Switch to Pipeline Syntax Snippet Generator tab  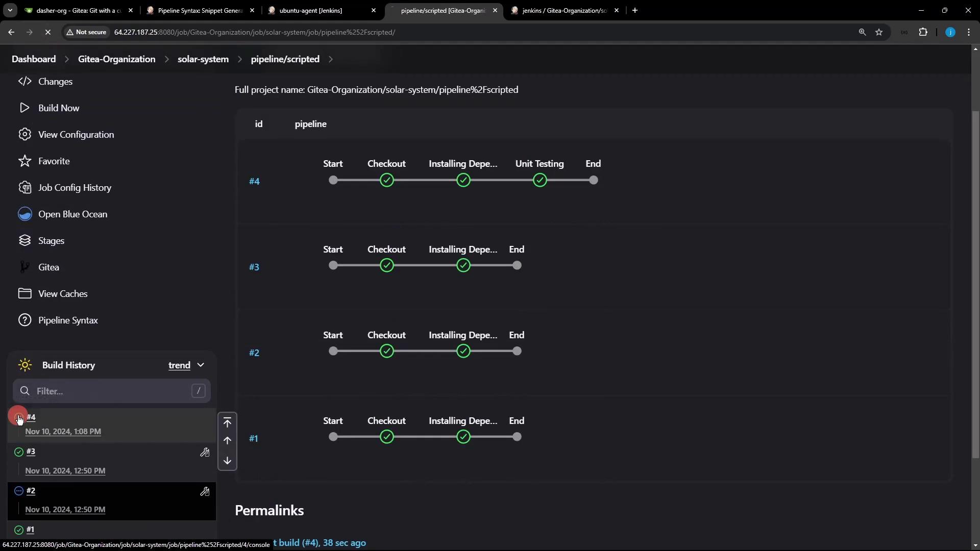point(200,10)
